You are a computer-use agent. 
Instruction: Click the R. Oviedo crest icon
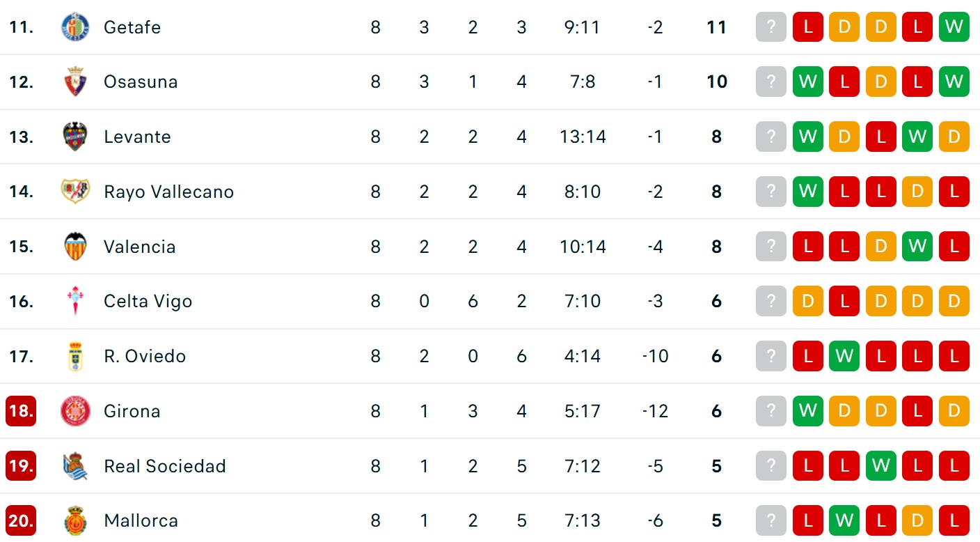point(75,356)
